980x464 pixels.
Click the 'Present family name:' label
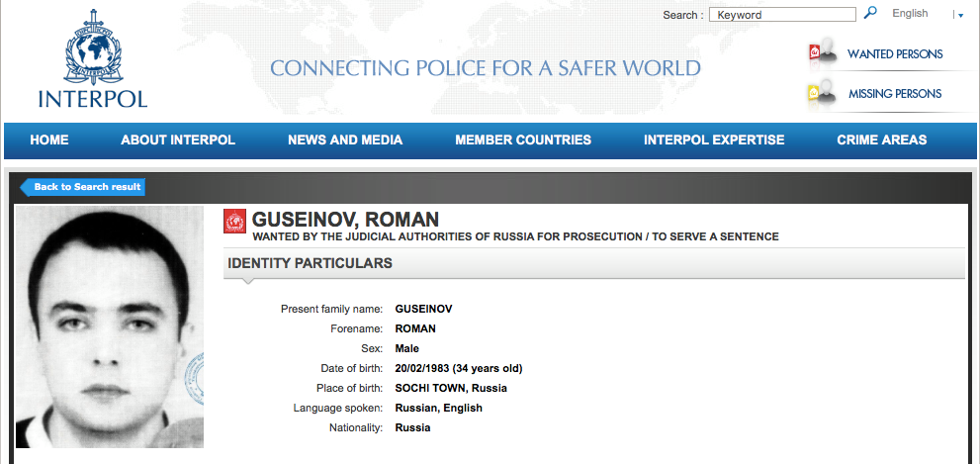(x=331, y=309)
